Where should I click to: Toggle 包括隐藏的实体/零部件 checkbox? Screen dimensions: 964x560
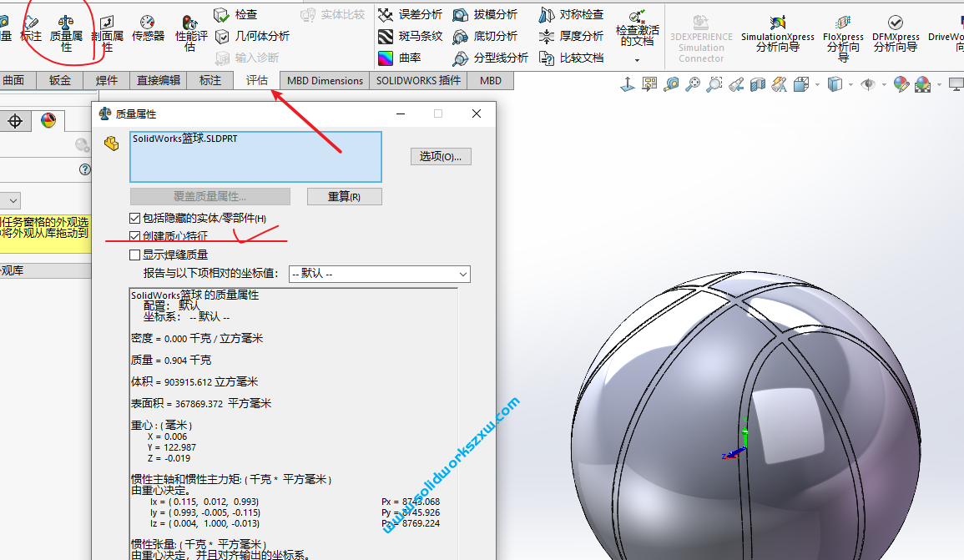tap(135, 217)
